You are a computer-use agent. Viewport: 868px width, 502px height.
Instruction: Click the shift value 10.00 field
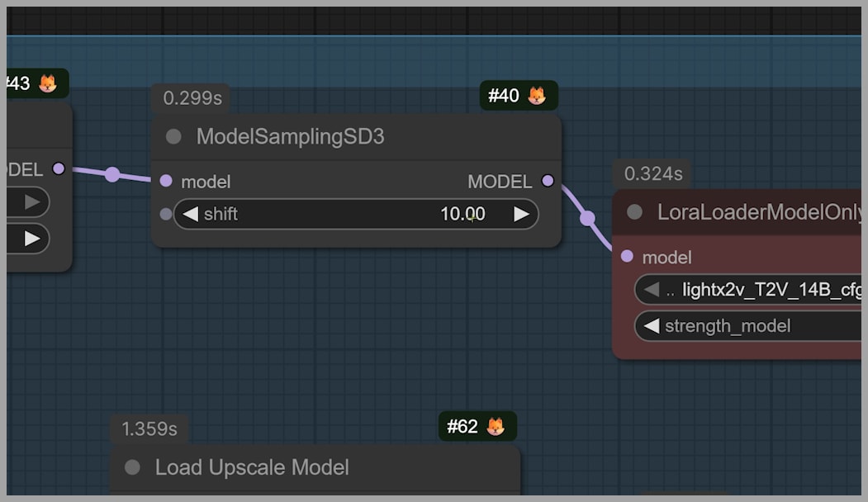click(462, 214)
